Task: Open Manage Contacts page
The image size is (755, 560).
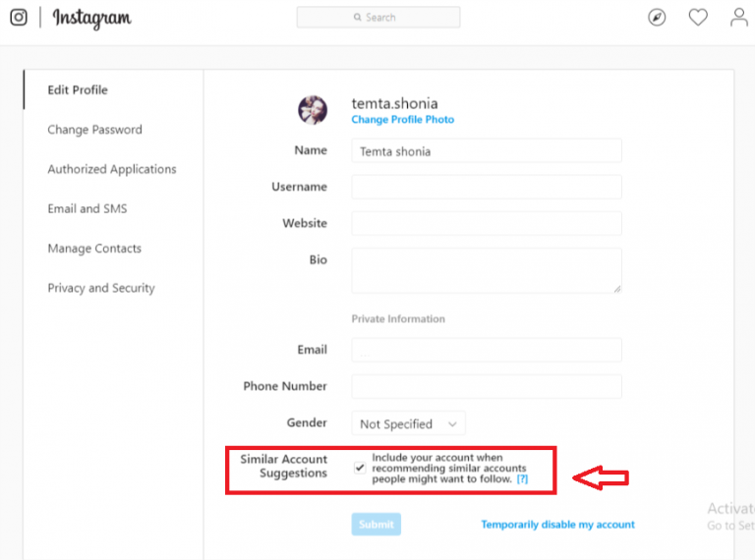Action: click(x=94, y=249)
